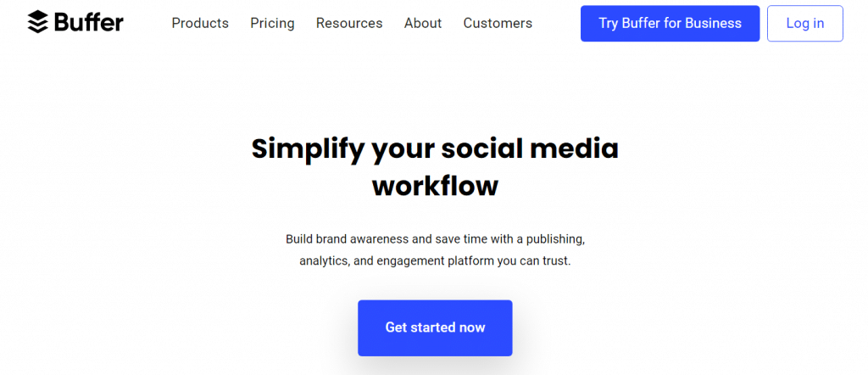Image resolution: width=868 pixels, height=375 pixels.
Task: Click the Buffer wordmark text in header
Action: point(88,22)
